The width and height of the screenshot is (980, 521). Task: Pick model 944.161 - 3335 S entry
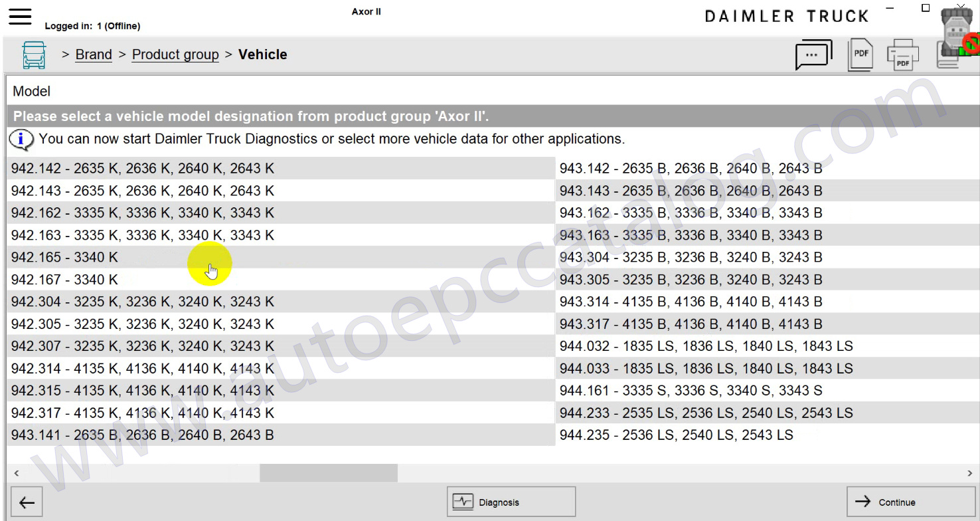pyautogui.click(x=691, y=391)
